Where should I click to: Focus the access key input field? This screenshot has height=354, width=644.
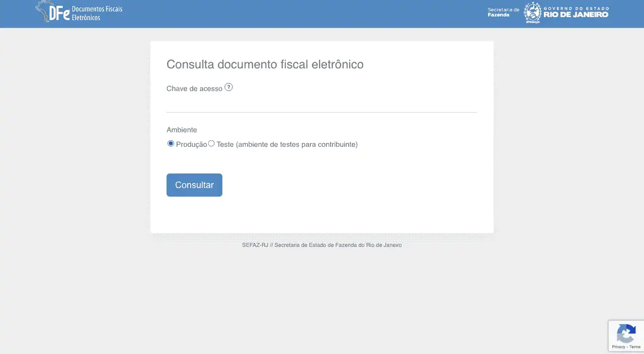[321, 104]
